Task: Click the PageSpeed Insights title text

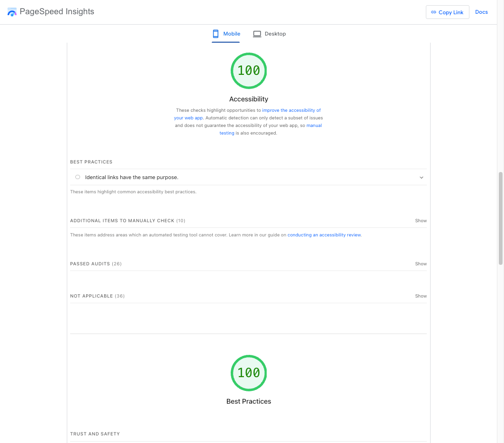Action: [x=57, y=11]
